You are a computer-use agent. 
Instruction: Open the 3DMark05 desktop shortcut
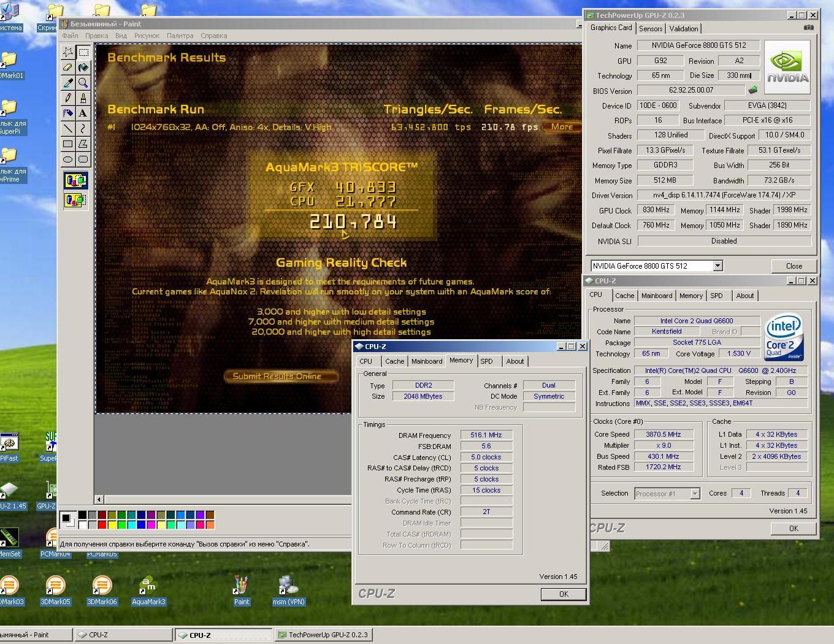click(55, 591)
